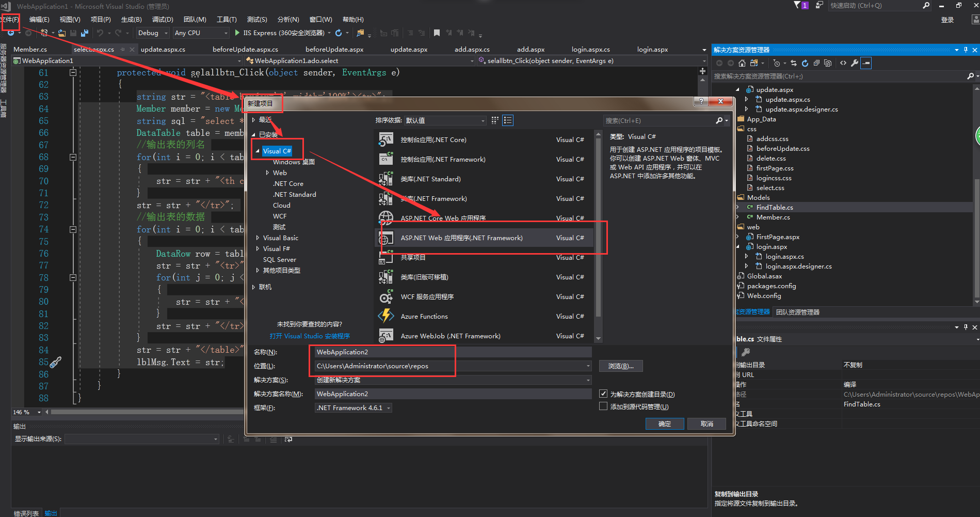This screenshot has width=980, height=517.
Task: Click the notifications flag icon in title bar
Action: tap(797, 5)
